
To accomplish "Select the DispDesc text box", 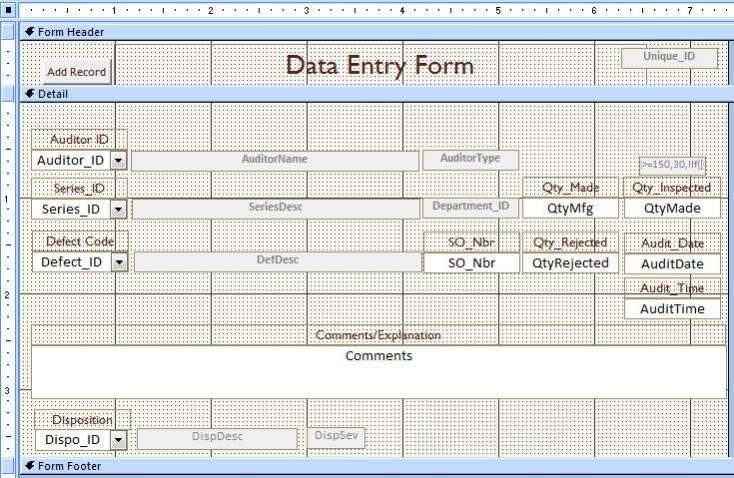I will point(217,439).
